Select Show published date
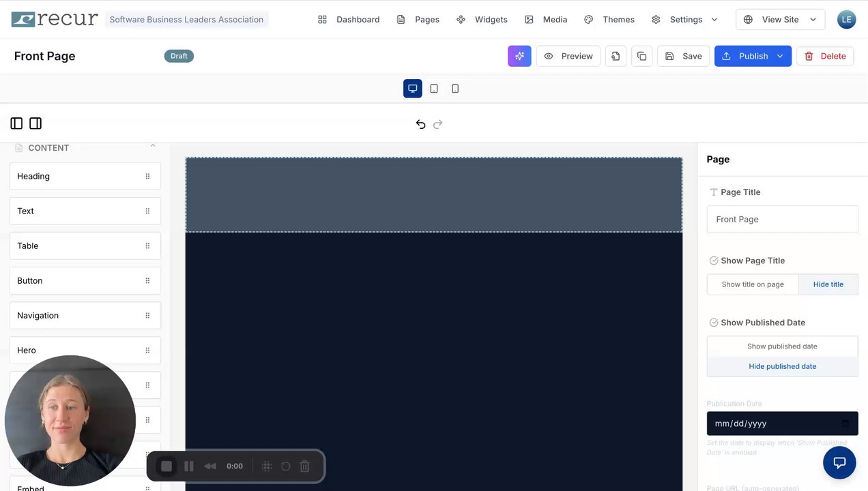868x491 pixels. [782, 346]
